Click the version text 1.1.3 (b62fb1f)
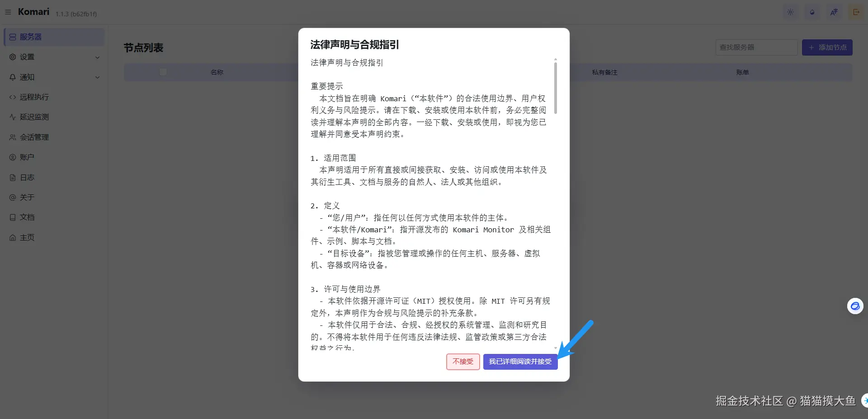Image resolution: width=868 pixels, height=419 pixels. tap(76, 14)
